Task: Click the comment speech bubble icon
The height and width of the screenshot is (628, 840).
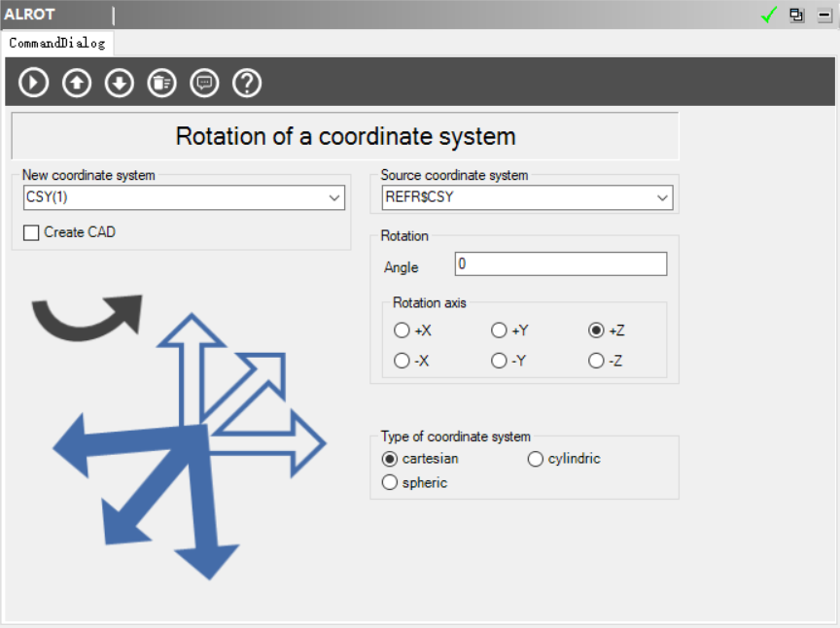Action: coord(204,83)
